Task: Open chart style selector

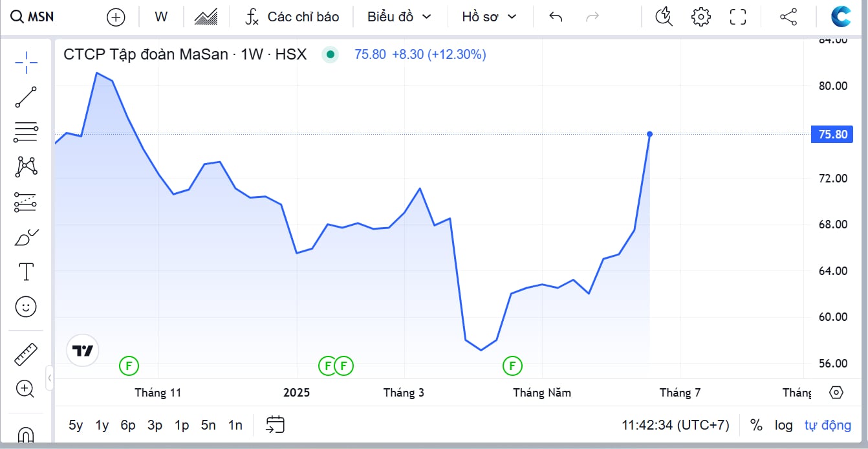Action: [206, 17]
